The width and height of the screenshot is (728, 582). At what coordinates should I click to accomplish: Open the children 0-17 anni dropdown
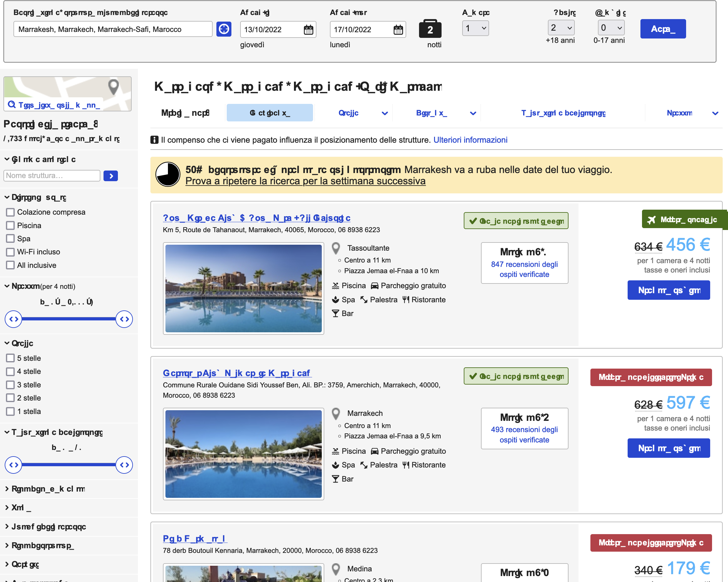[x=610, y=28]
